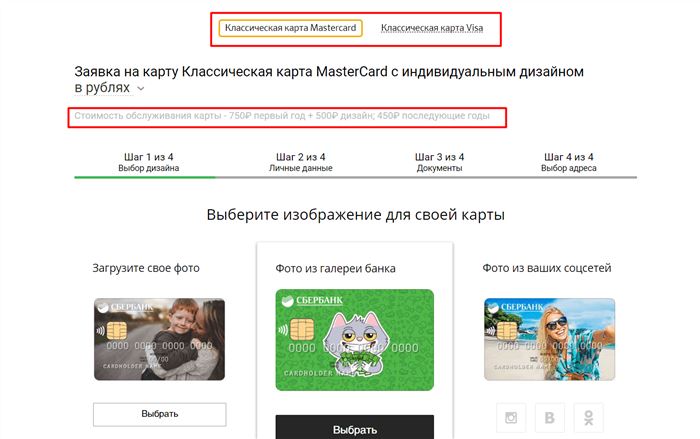Click the 'Стоимость обслуживания карты' price note
This screenshot has height=439, width=700.
[x=282, y=116]
